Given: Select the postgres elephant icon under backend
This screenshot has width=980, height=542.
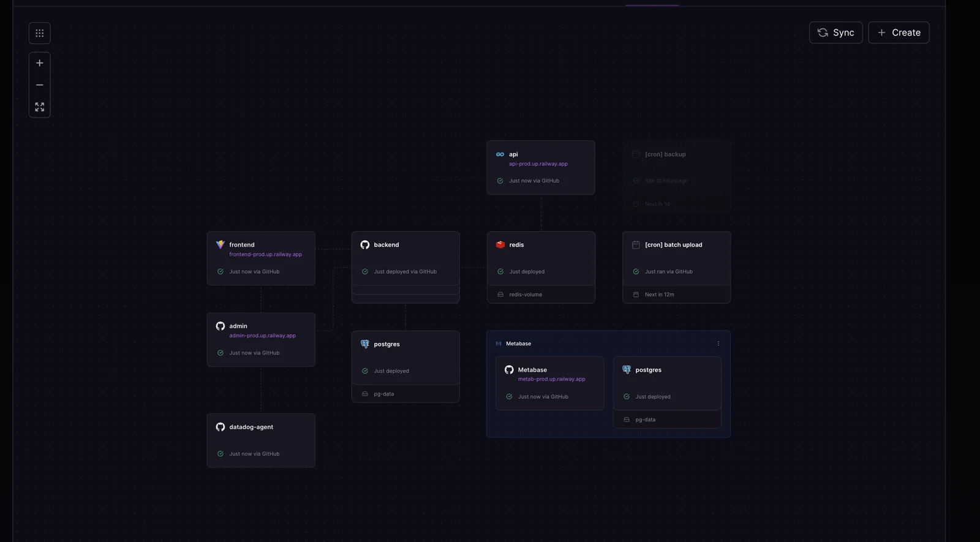Looking at the screenshot, I should click(365, 344).
